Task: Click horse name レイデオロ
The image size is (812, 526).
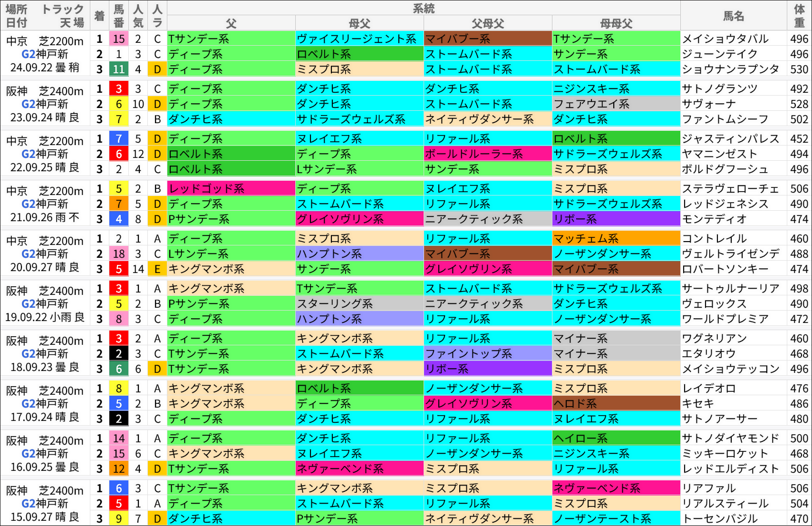Action: [709, 389]
